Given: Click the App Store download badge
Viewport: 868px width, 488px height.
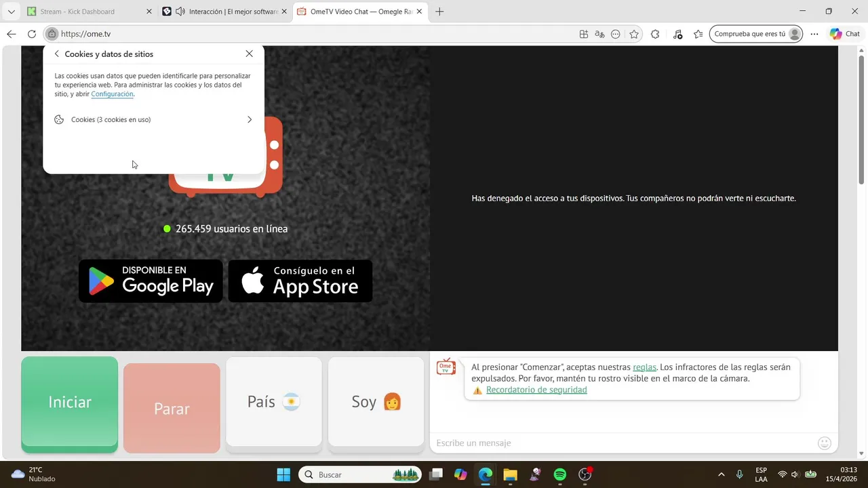Looking at the screenshot, I should [x=300, y=281].
